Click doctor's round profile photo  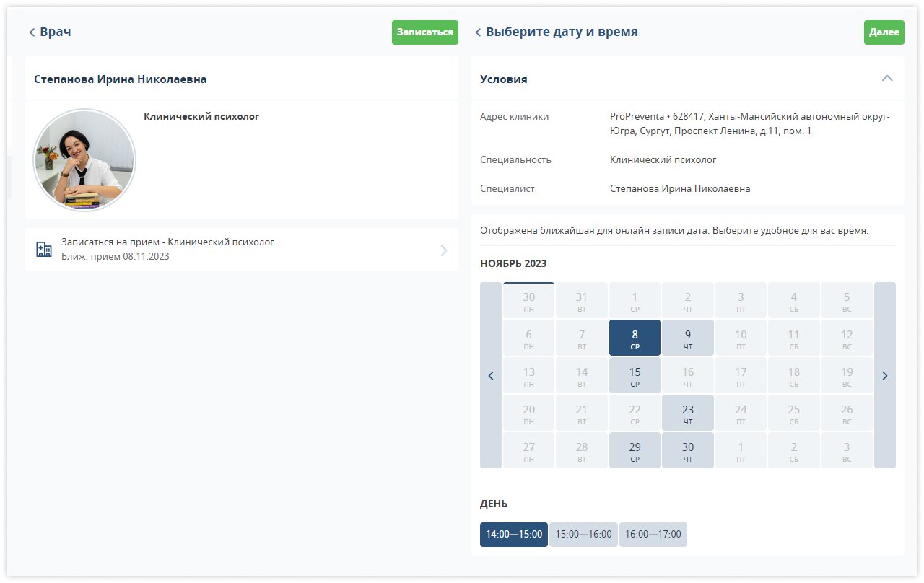[84, 160]
